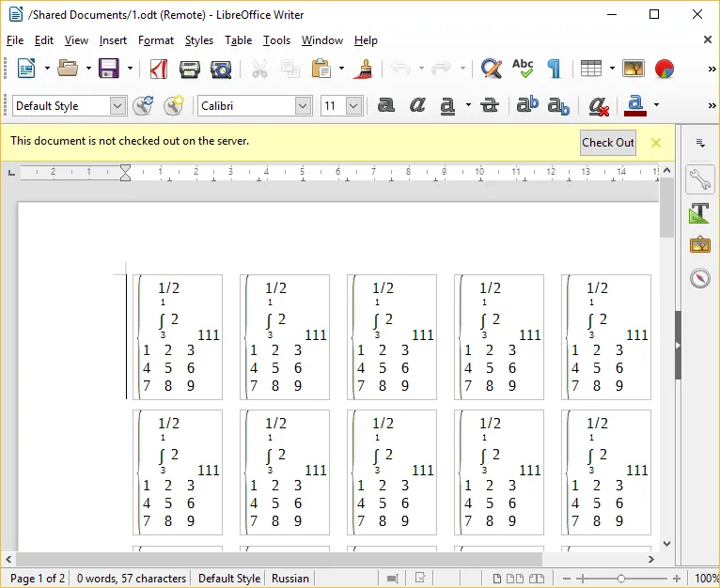Create a new document with toolbar icon
Image resolution: width=720 pixels, height=588 pixels.
point(26,69)
